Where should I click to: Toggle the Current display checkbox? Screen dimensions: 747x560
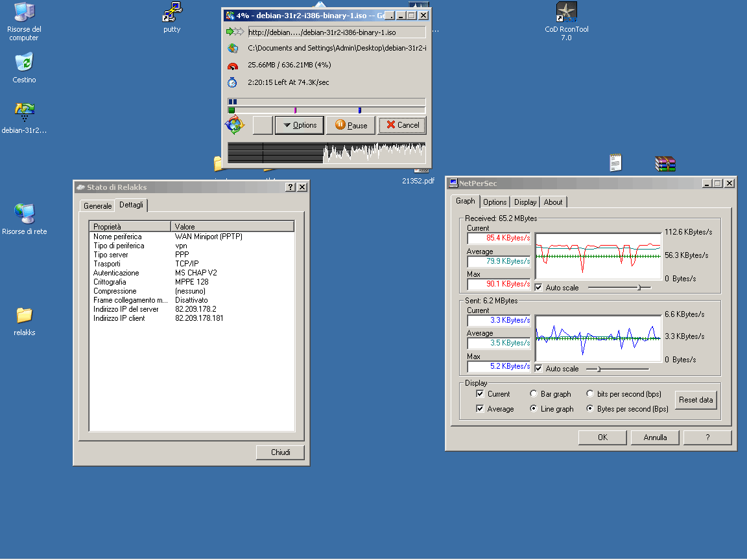click(480, 394)
